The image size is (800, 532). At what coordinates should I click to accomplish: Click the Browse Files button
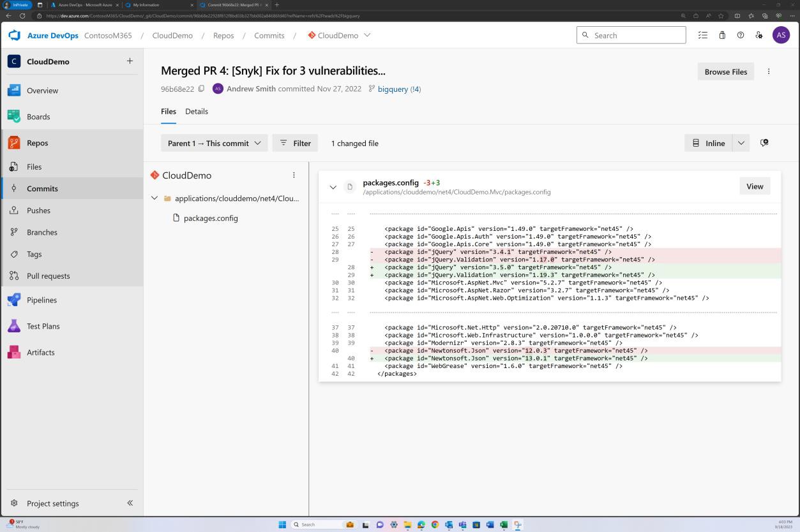(725, 71)
